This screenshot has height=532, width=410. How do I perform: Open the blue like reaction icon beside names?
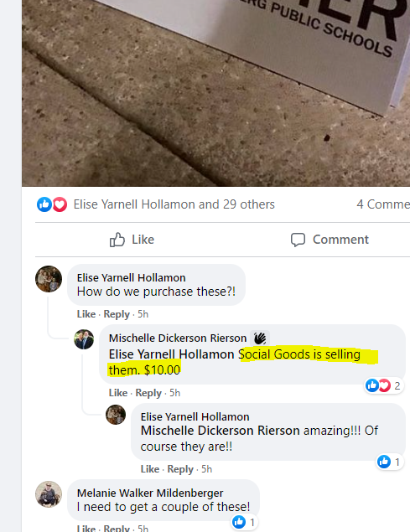(x=44, y=204)
